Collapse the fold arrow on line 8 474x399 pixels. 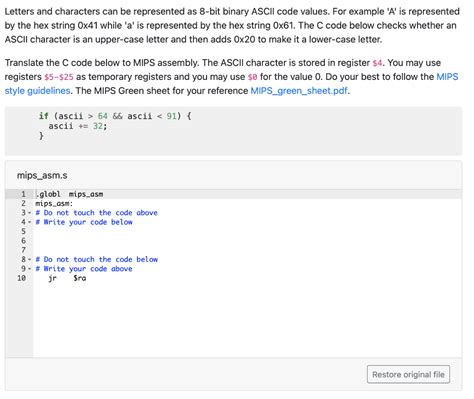tap(29, 259)
